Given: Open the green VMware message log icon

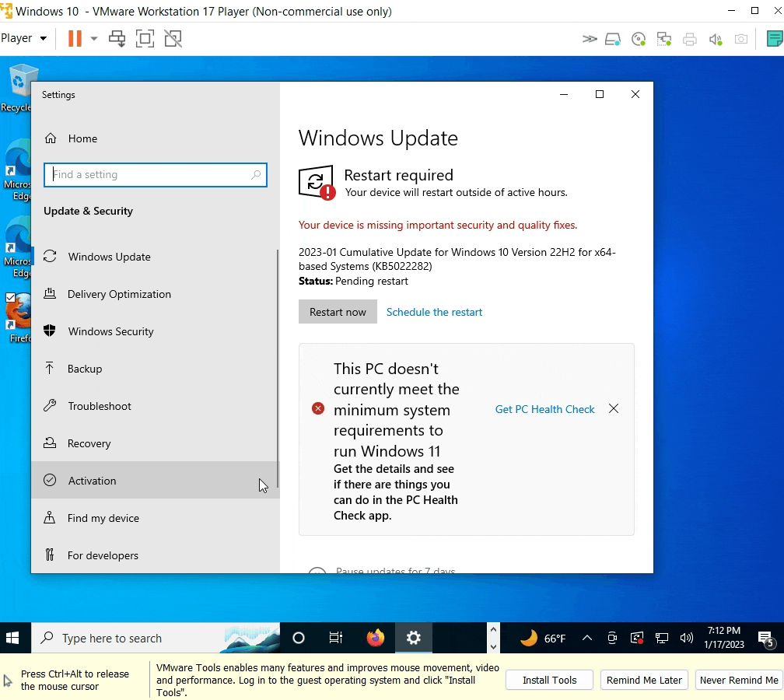Looking at the screenshot, I should point(775,39).
